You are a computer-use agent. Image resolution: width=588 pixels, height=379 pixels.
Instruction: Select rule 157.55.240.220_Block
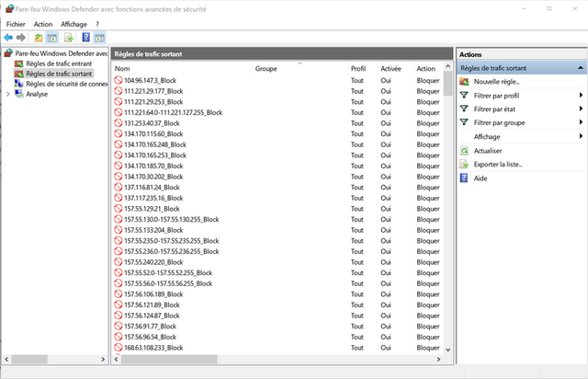click(153, 262)
